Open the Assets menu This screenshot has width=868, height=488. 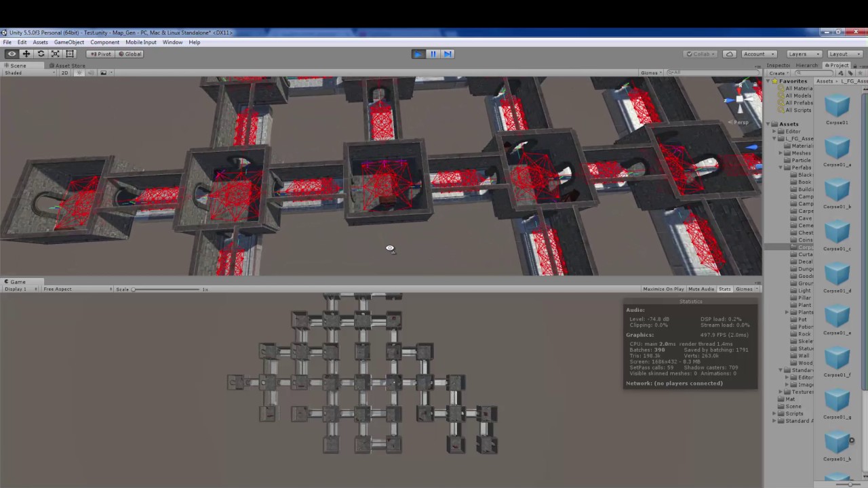[41, 42]
